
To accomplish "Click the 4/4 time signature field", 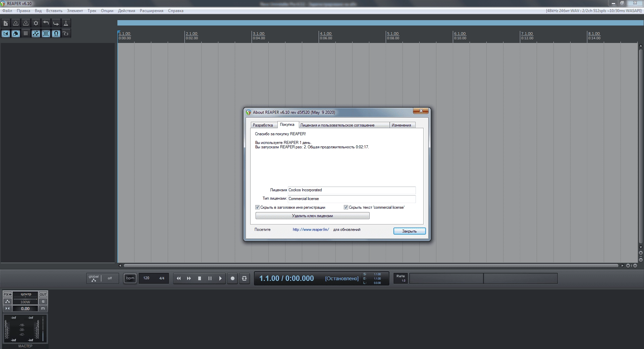I will coord(162,278).
